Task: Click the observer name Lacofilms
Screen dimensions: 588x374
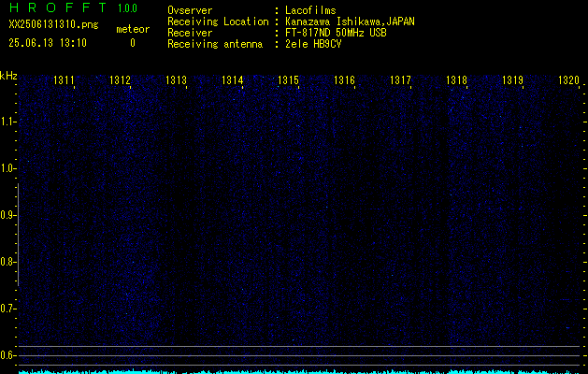Action: tap(310, 10)
